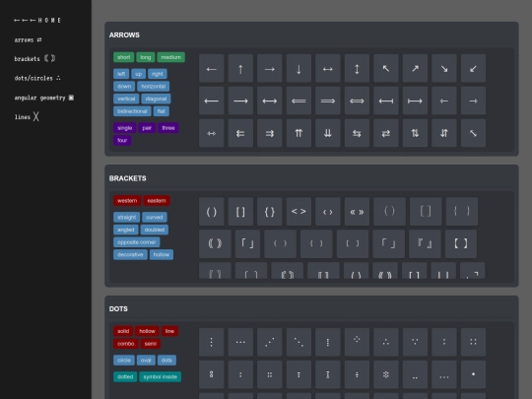Click the left-right arrow tile in first row
The height and width of the screenshot is (399, 532).
coord(328,68)
